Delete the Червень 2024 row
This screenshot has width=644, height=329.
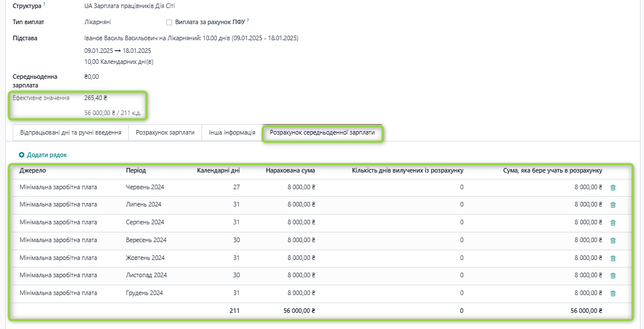click(612, 188)
